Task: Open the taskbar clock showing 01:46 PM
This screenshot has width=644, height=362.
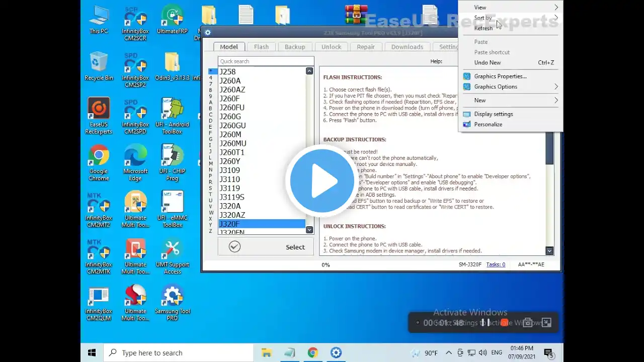Action: coord(522,352)
